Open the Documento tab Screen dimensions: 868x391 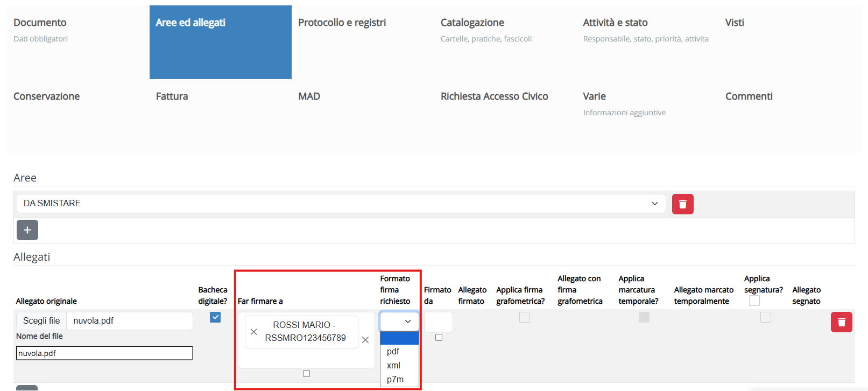point(78,42)
